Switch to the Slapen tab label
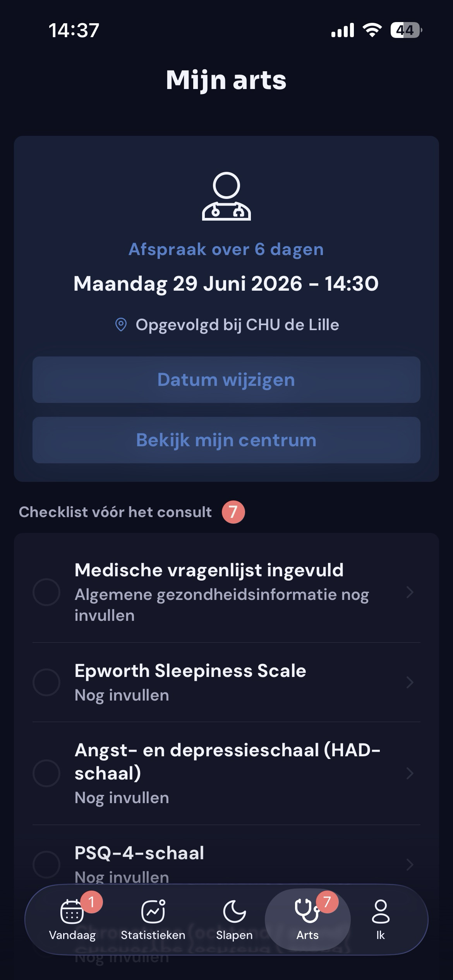The width and height of the screenshot is (453, 980). click(234, 935)
